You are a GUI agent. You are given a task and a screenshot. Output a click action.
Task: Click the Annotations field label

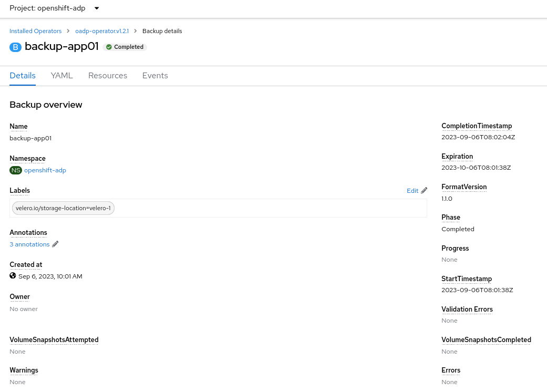tap(28, 233)
